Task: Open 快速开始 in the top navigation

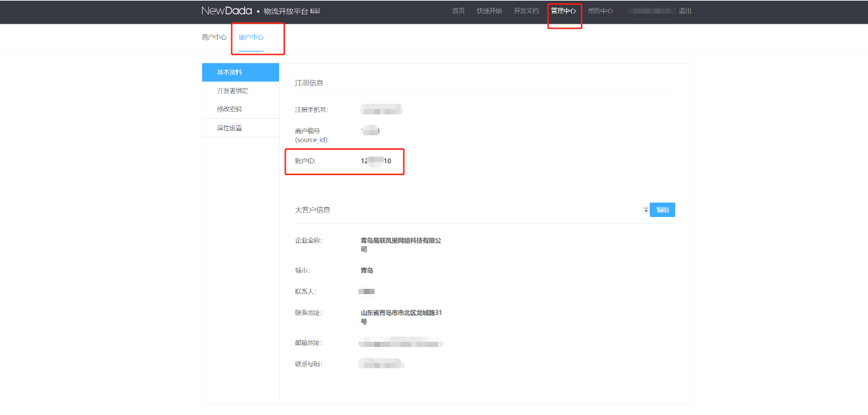Action: (x=490, y=11)
